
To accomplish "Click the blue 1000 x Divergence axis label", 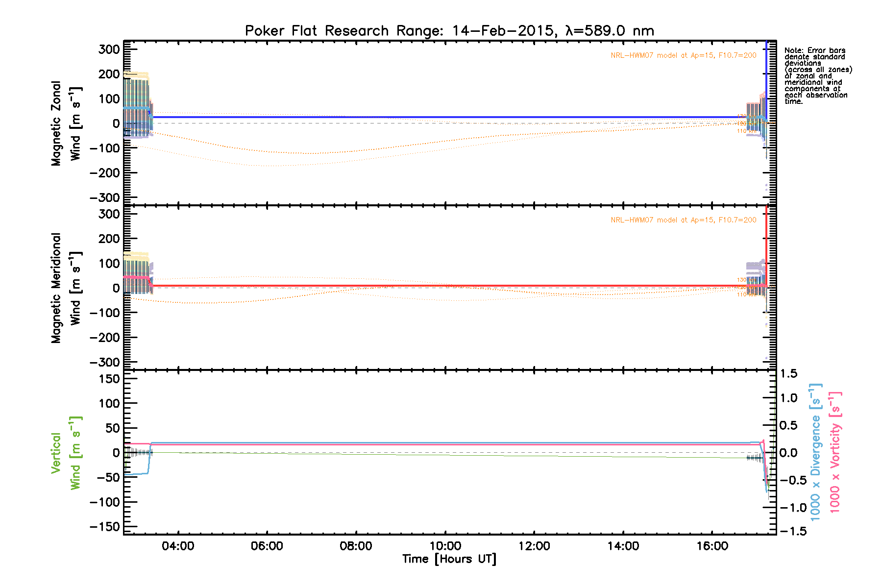I will coord(815,452).
